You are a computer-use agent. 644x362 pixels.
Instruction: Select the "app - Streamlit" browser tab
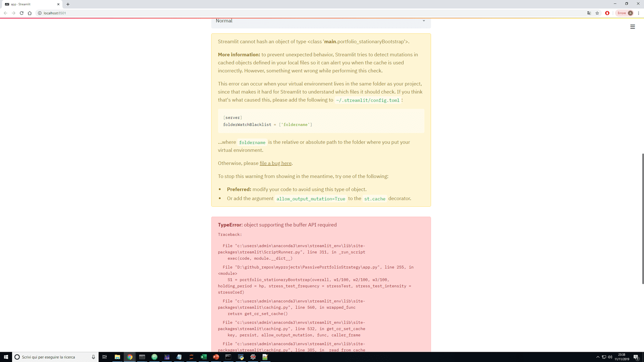coord(28,4)
